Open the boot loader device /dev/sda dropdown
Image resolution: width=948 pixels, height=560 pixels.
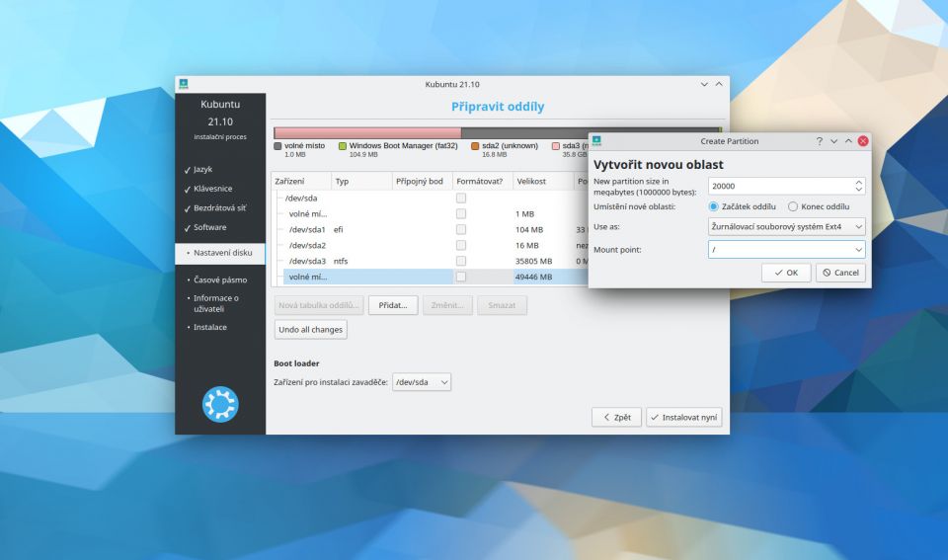[x=422, y=382]
